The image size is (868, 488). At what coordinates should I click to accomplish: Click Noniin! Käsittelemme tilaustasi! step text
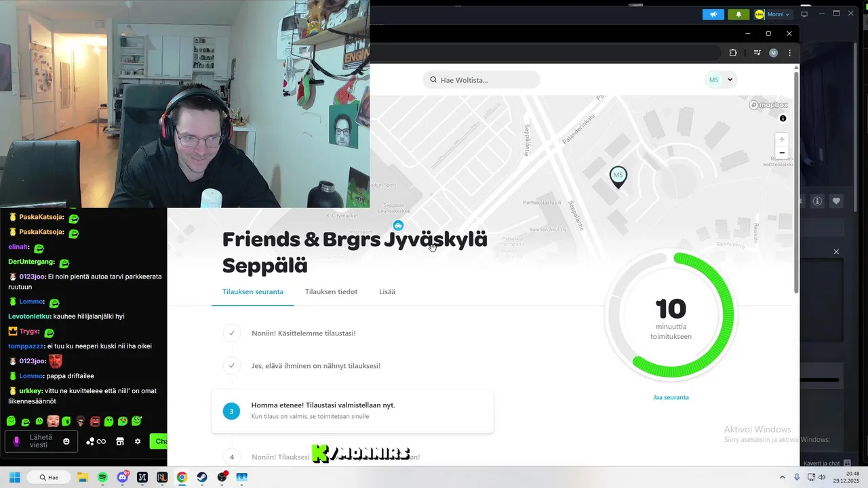pyautogui.click(x=304, y=333)
